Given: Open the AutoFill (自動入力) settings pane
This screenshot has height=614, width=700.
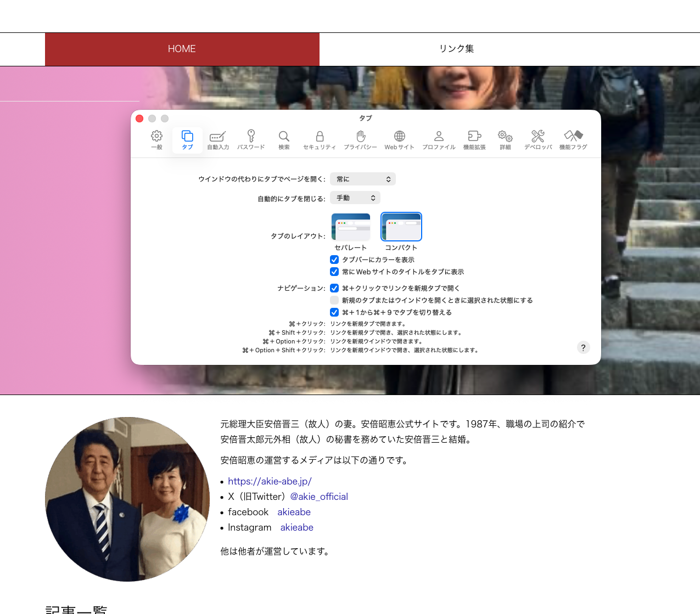Looking at the screenshot, I should (x=218, y=139).
